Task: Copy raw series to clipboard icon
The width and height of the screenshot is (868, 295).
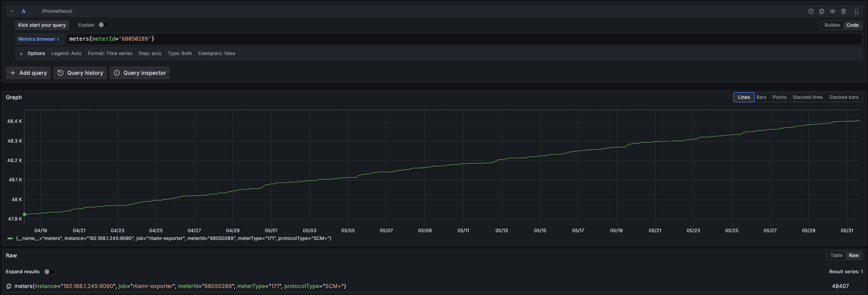Action: [x=9, y=286]
